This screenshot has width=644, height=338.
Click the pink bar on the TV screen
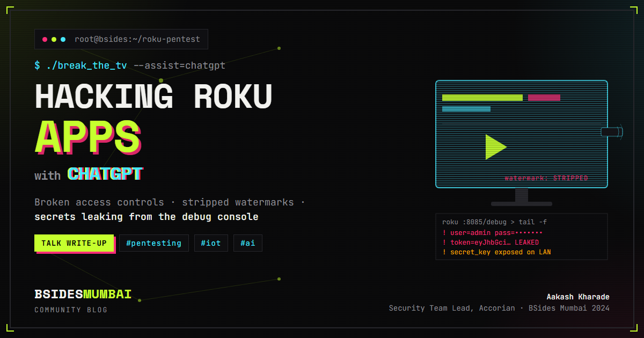click(x=544, y=98)
